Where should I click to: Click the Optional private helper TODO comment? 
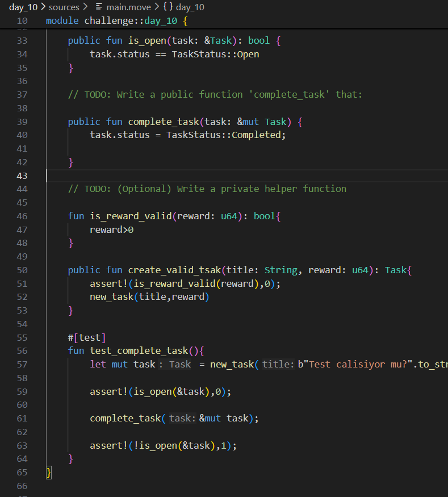click(207, 189)
